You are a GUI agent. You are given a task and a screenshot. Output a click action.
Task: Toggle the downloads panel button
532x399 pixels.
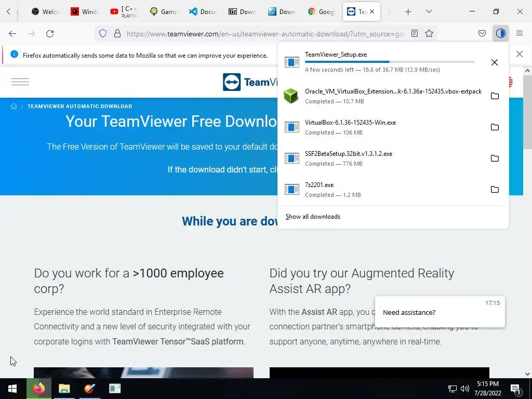[501, 33]
